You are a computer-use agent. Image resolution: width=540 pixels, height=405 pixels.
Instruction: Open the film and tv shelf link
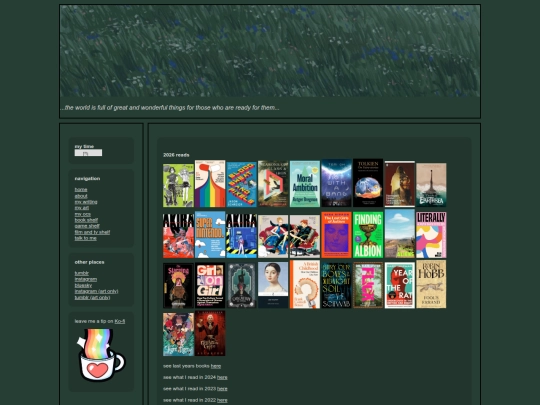(92, 232)
